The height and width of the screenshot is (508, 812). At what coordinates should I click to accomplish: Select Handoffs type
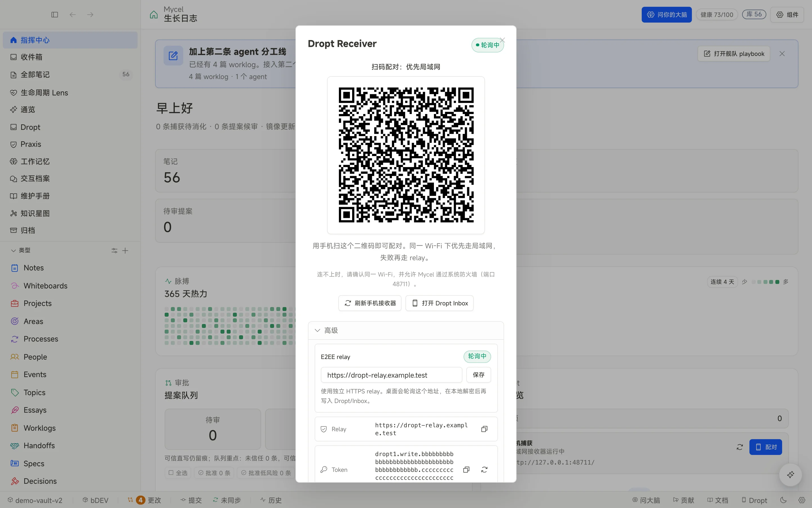[x=70, y=446]
